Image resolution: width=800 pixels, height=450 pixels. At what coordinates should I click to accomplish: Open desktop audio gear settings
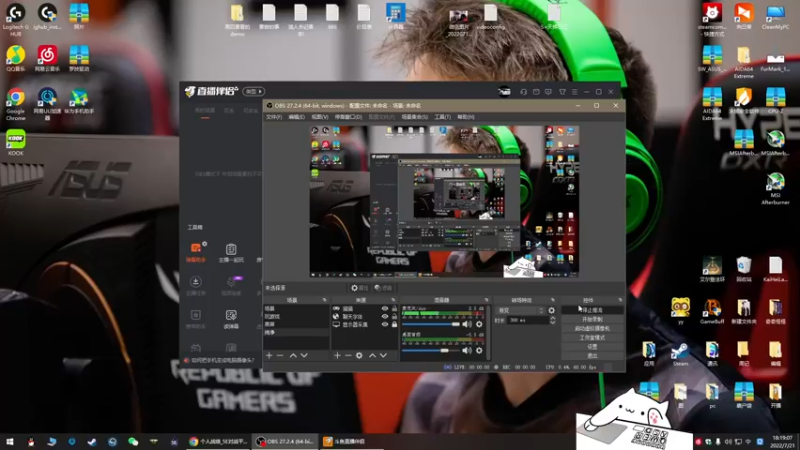(x=479, y=351)
